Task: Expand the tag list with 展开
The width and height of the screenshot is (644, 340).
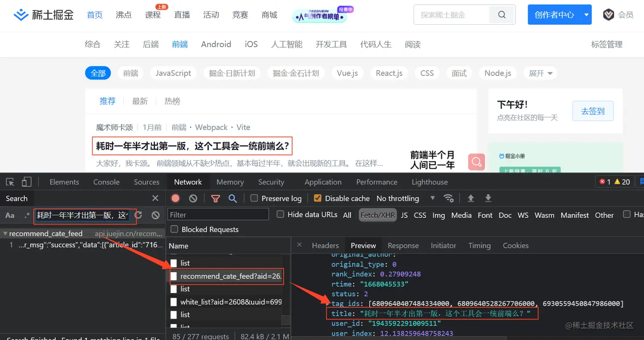Action: [x=540, y=73]
